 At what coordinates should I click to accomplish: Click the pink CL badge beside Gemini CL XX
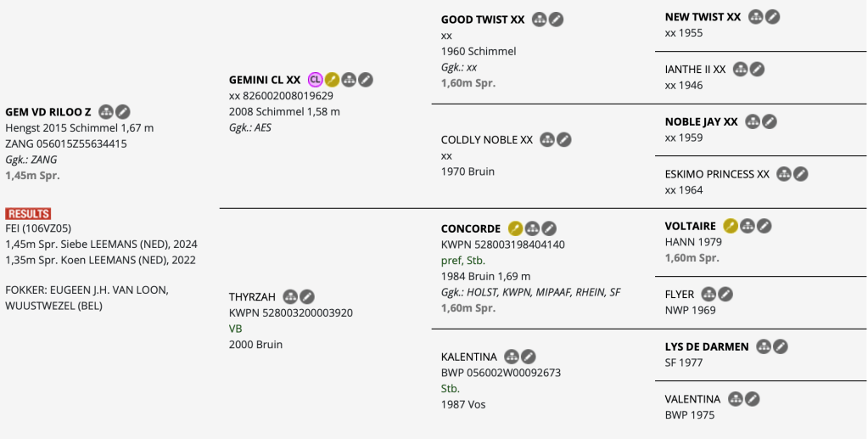coord(316,80)
